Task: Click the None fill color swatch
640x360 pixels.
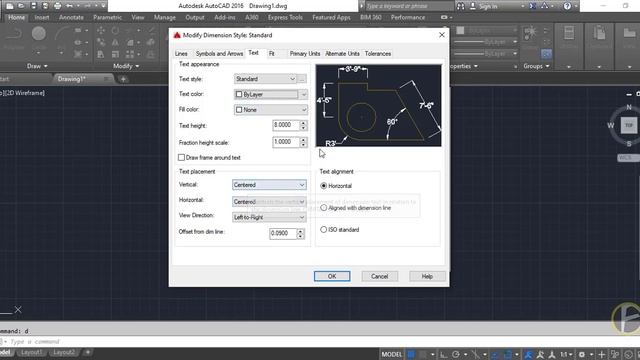Action: coord(239,110)
